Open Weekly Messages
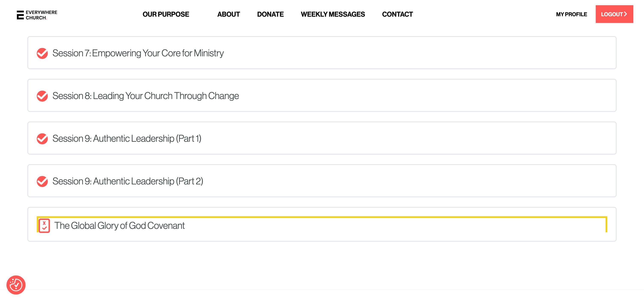The width and height of the screenshot is (644, 301). [x=333, y=15]
